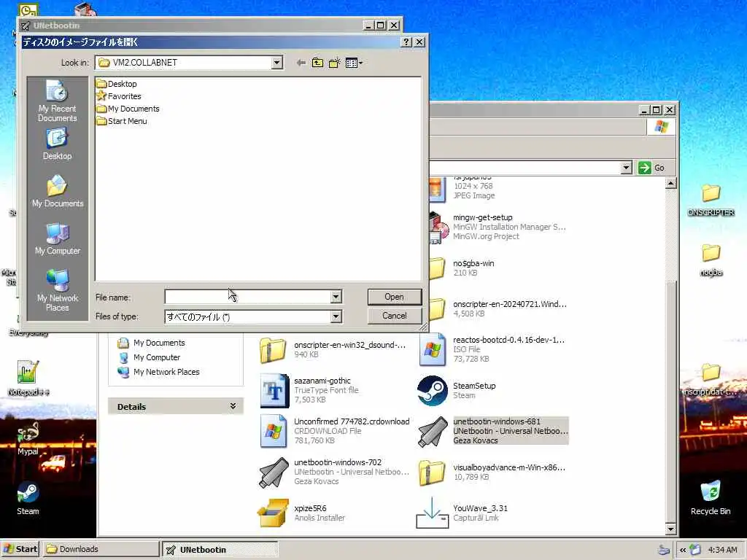Open nogba folder on desktop
Image resolution: width=747 pixels, height=560 pixels.
pyautogui.click(x=711, y=260)
